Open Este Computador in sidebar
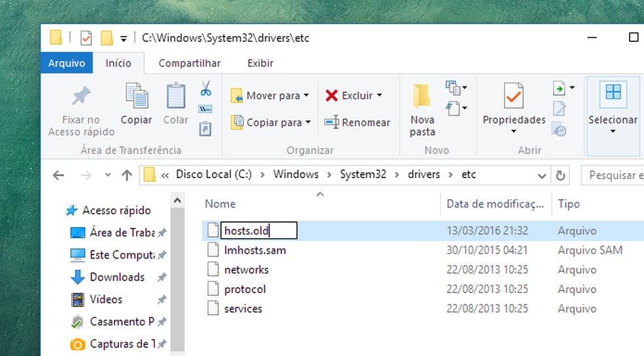Screen dimensions: 644x356 pyautogui.click(x=122, y=255)
